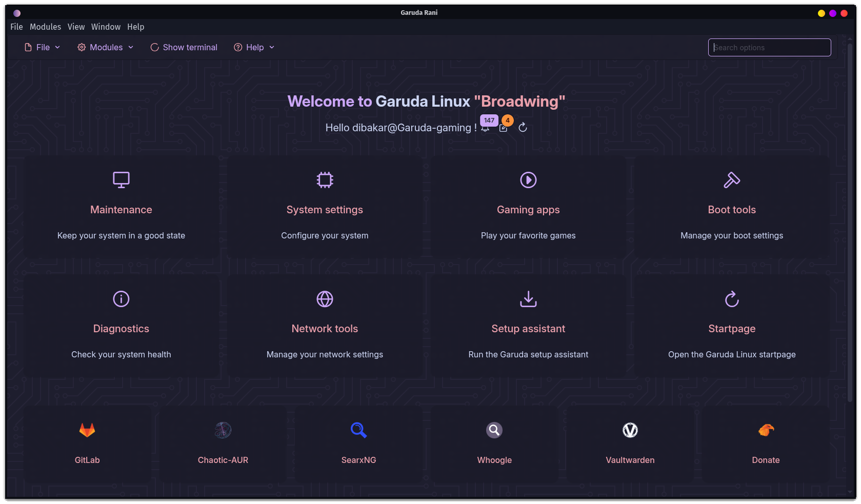Open the Help menu in menu bar

(135, 27)
